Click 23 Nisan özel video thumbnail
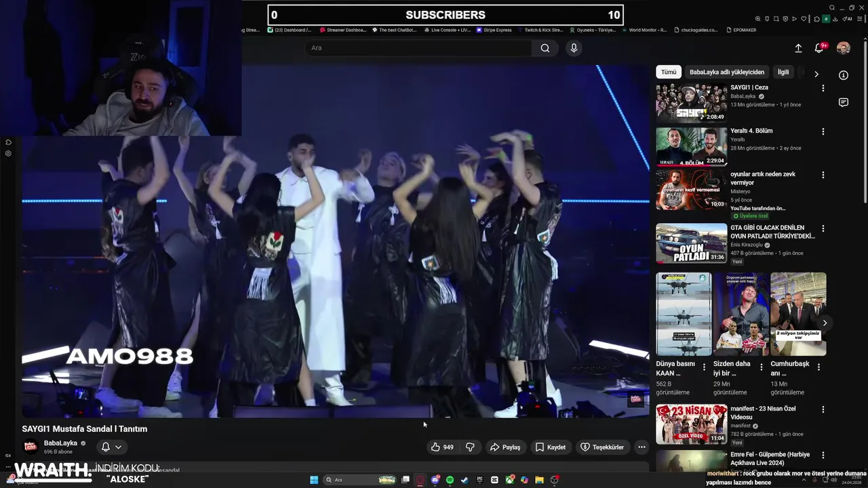This screenshot has width=868, height=488. pyautogui.click(x=691, y=424)
